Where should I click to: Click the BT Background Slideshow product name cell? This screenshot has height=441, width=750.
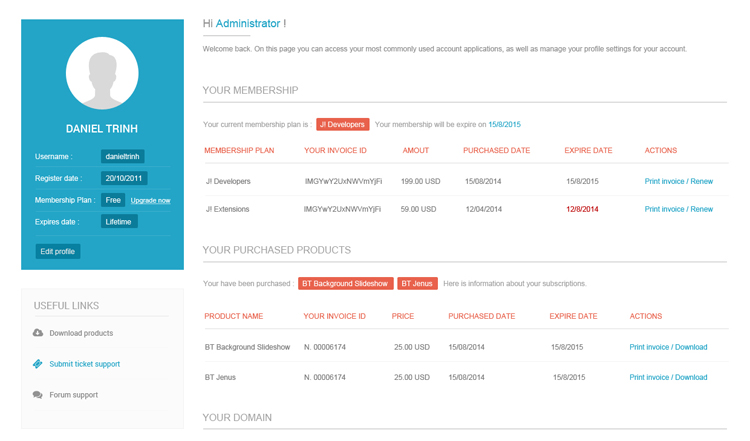(247, 347)
